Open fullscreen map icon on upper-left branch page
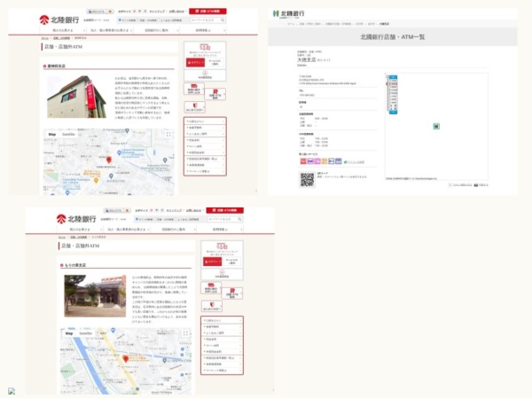Screen dimensions: 532x399 [x=168, y=135]
